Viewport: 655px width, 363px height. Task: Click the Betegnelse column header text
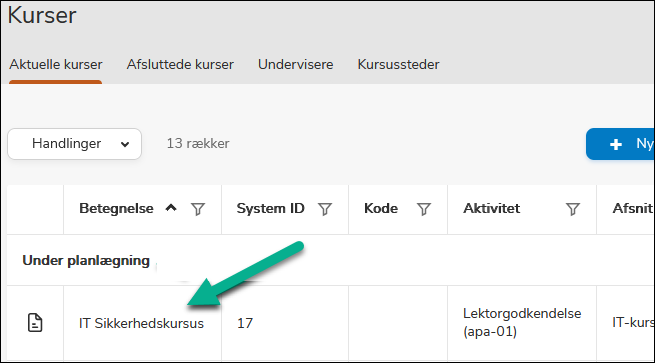(116, 208)
